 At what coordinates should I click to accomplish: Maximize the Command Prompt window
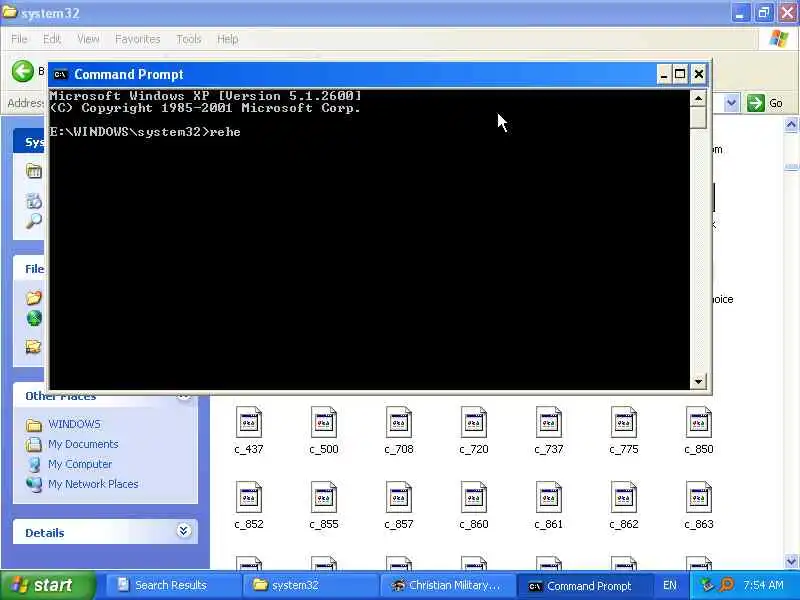(x=680, y=74)
